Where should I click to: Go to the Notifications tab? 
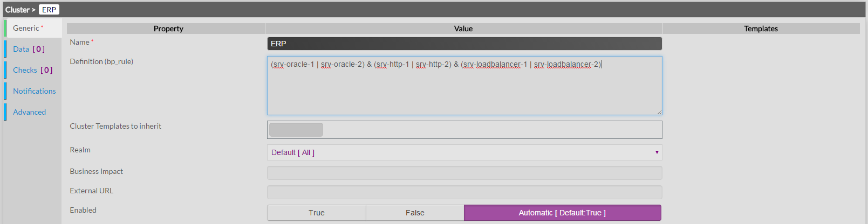tap(34, 91)
